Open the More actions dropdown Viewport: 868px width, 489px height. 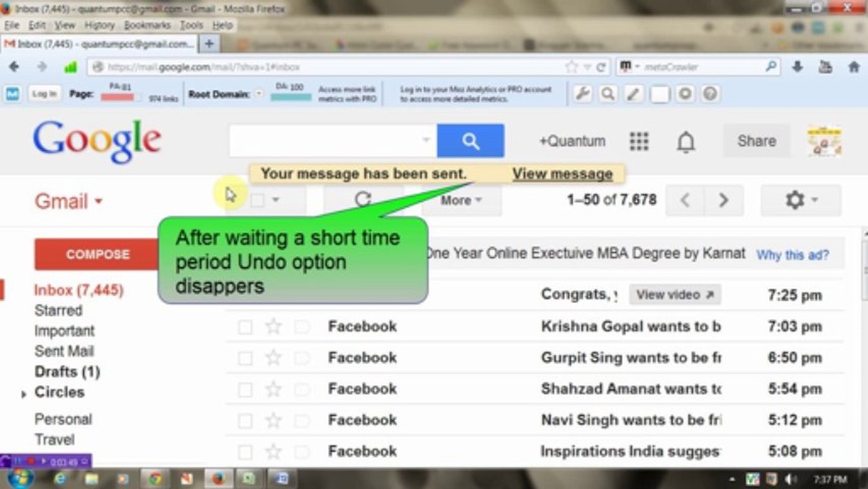[x=461, y=200]
